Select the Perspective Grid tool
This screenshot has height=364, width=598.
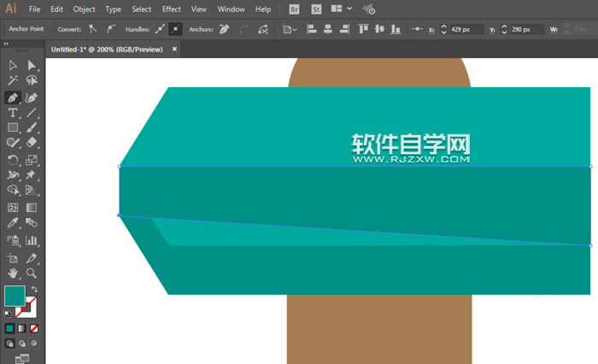tap(32, 190)
